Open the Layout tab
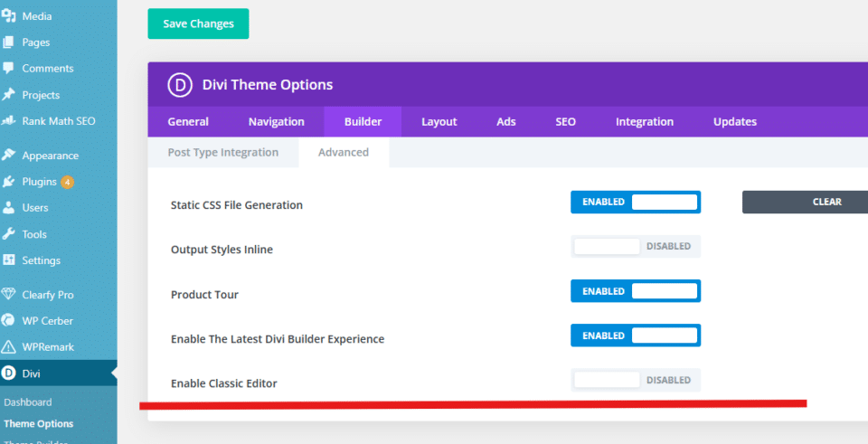 [439, 122]
